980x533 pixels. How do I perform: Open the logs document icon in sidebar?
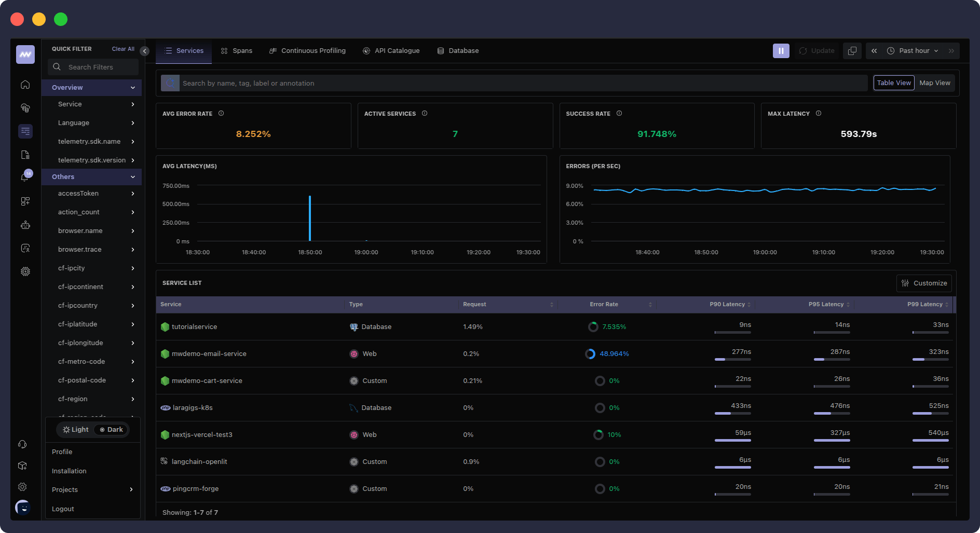(x=25, y=154)
